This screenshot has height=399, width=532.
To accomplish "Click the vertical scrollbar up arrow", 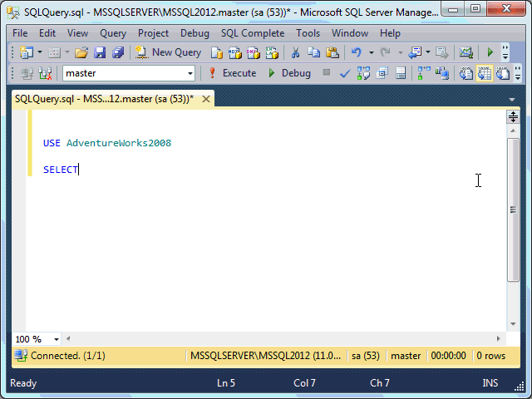I will pyautogui.click(x=513, y=131).
